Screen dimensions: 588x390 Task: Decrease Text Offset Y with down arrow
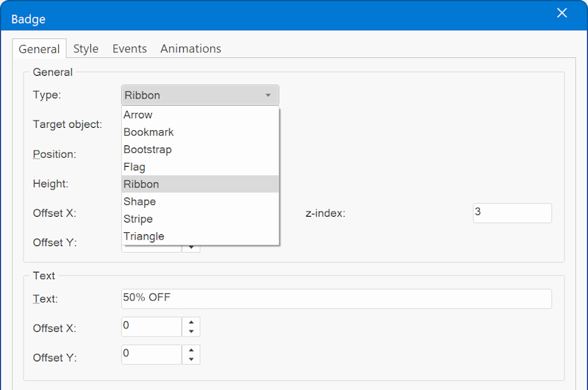coord(191,359)
